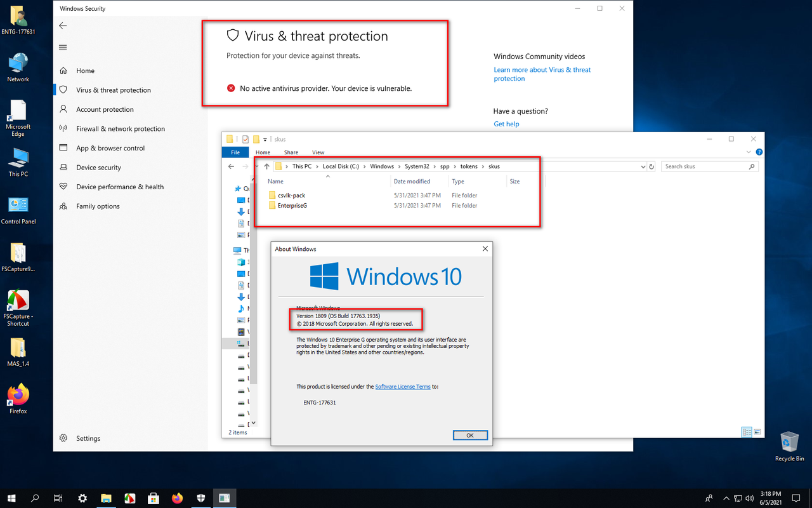Screen dimensions: 812x508
Task: Click tokens in the address breadcrumb
Action: 469,166
